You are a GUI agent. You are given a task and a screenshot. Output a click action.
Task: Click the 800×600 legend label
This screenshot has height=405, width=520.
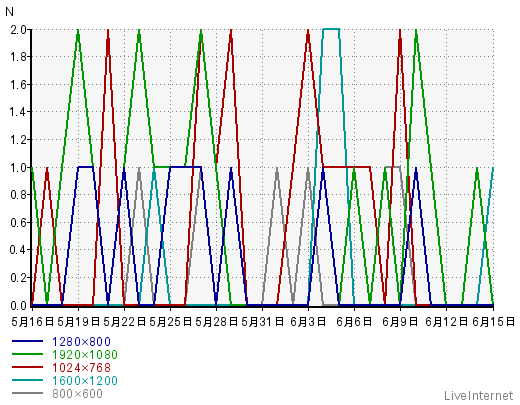[x=77, y=393]
